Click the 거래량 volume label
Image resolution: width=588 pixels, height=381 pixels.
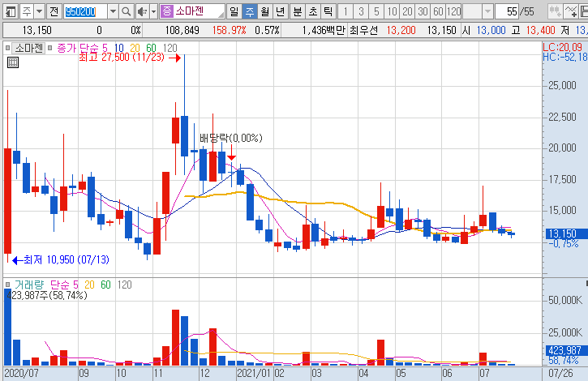30,285
